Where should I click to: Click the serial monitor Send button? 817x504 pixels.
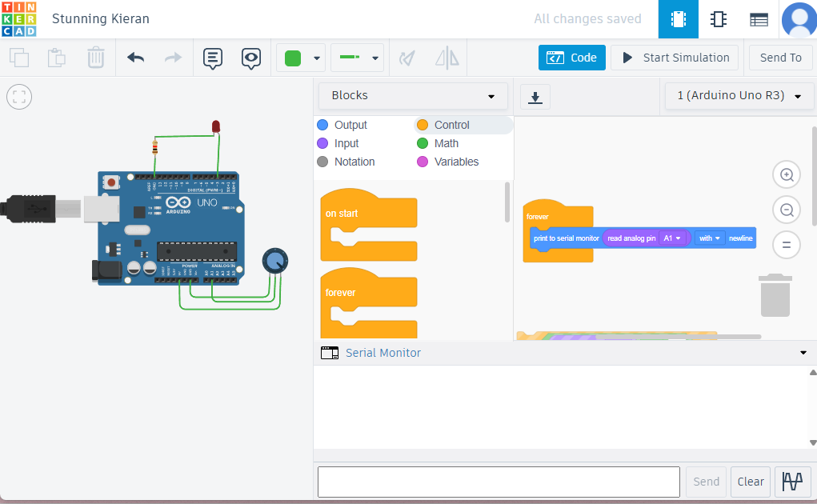coord(706,482)
